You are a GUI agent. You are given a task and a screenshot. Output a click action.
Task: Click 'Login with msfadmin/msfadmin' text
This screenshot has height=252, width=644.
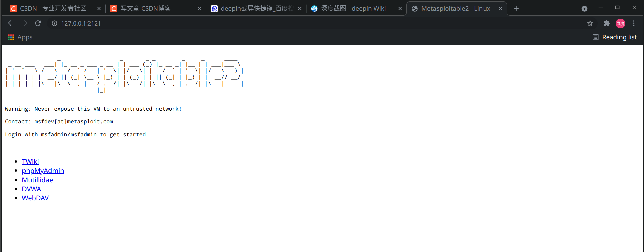tap(76, 135)
